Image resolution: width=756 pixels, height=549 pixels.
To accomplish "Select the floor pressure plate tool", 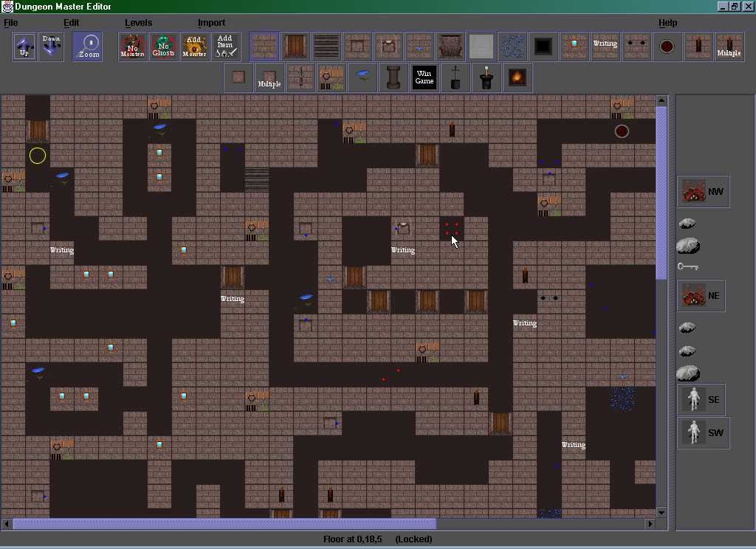I will (x=238, y=77).
